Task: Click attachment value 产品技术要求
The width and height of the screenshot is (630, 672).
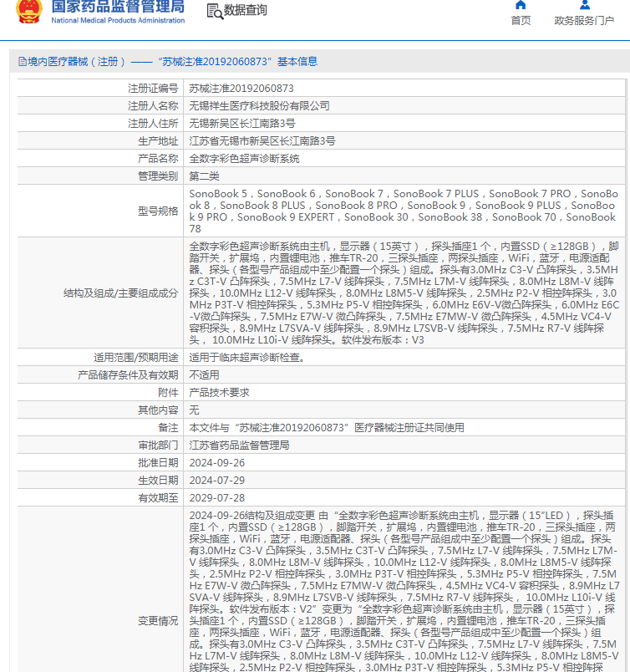Action: click(219, 393)
